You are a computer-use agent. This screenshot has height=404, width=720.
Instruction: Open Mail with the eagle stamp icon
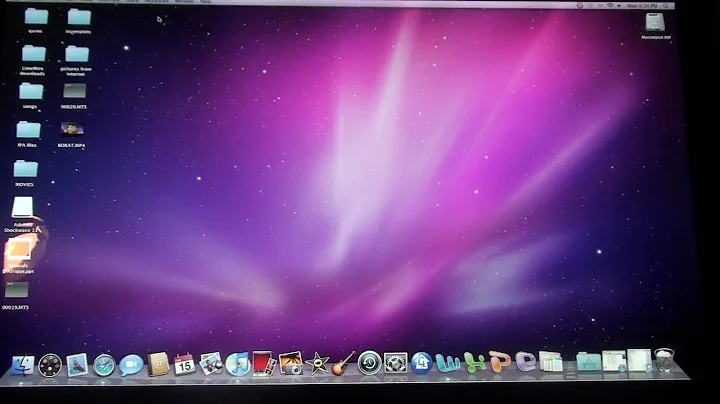[77, 365]
